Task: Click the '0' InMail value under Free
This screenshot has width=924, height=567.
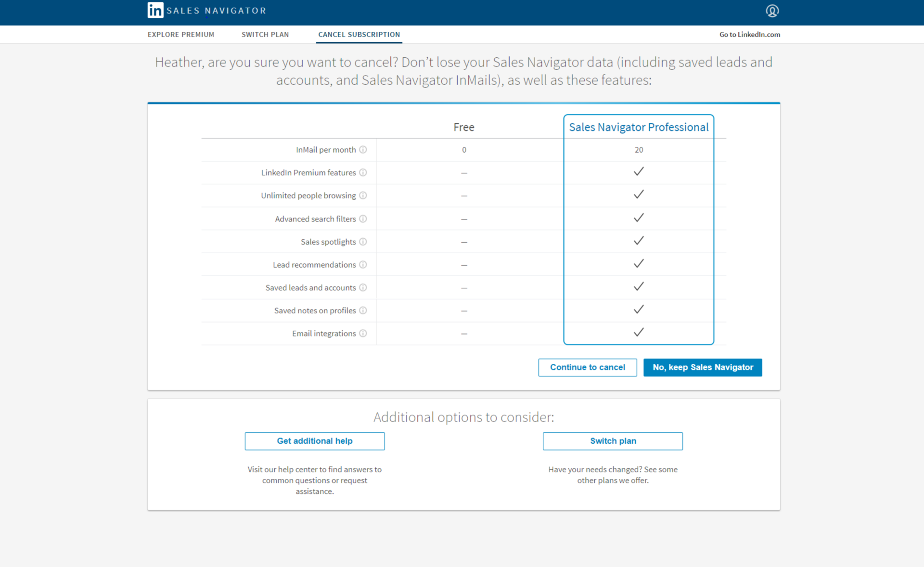Action: coord(464,150)
